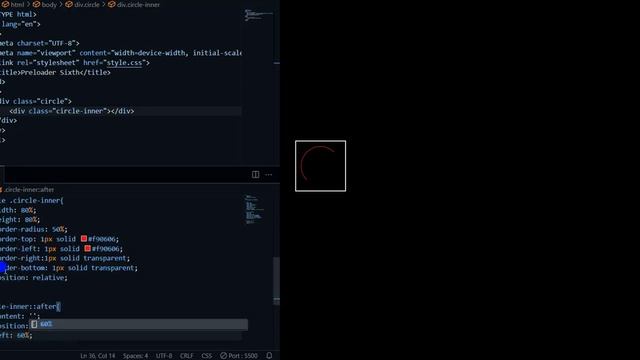Accept the '60%' autocomplete suggestion
The height and width of the screenshot is (360, 640).
click(x=139, y=324)
